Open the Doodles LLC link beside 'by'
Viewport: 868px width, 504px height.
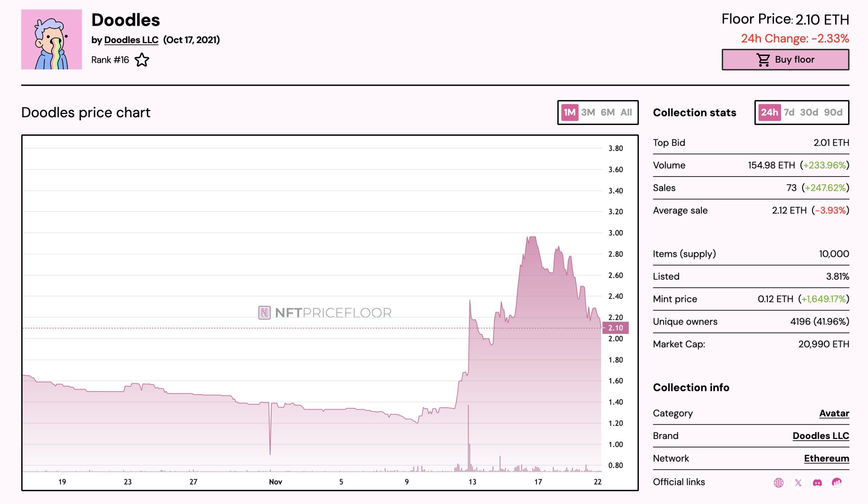[x=131, y=40]
